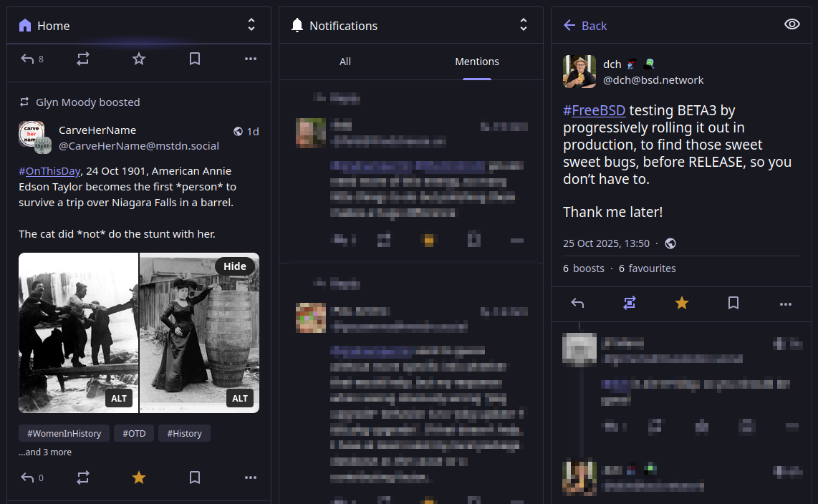Bookmark the CarveHerName post
This screenshot has height=504, width=818.
coord(194,478)
